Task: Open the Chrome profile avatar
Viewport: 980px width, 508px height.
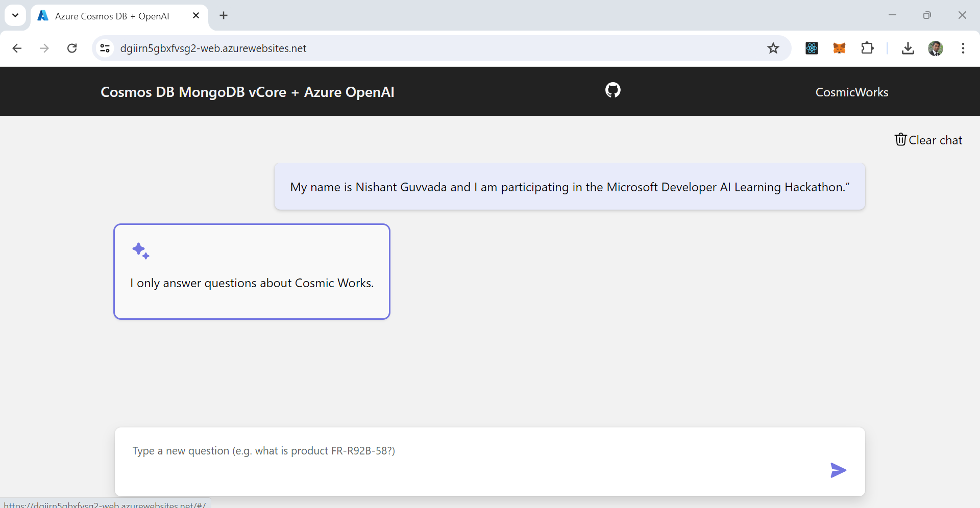Action: point(936,48)
